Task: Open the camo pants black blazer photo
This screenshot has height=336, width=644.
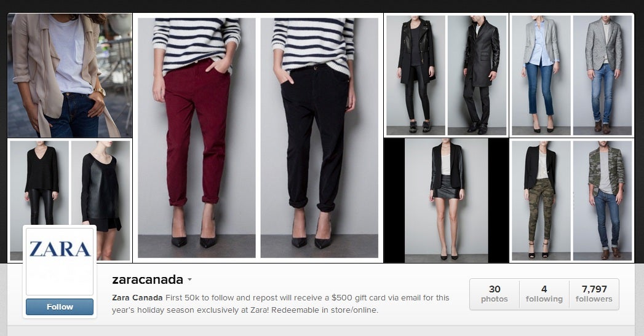Action: pyautogui.click(x=541, y=200)
